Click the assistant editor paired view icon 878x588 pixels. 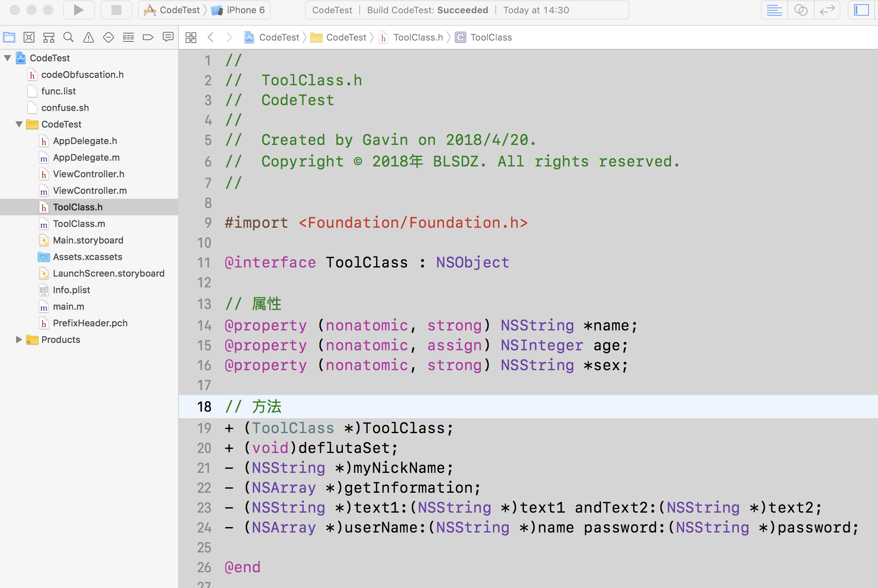click(801, 10)
